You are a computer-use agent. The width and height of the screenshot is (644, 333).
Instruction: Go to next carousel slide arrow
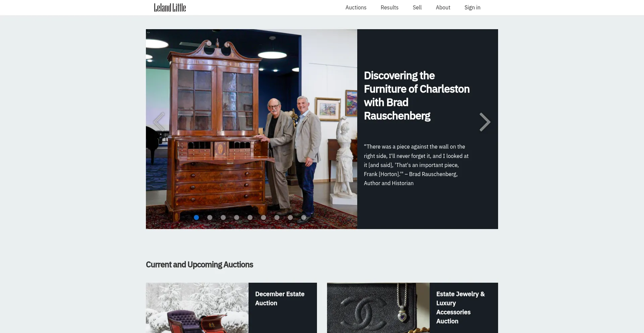(485, 122)
